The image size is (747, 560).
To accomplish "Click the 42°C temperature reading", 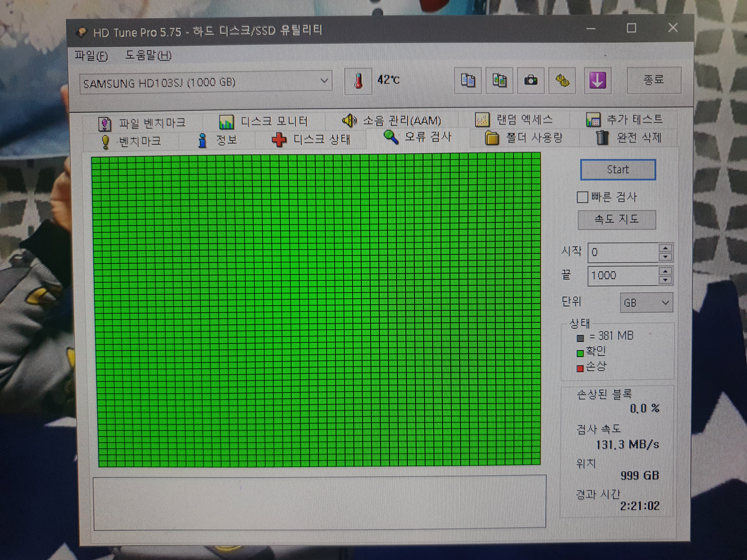I will (x=388, y=80).
